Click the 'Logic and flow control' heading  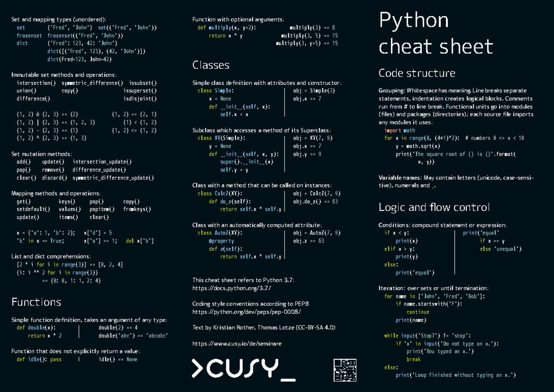(434, 207)
